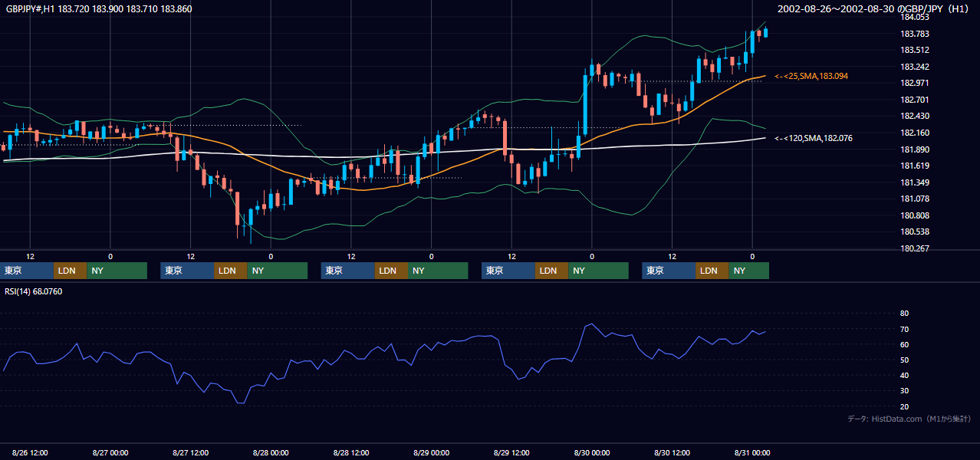This screenshot has width=980, height=460.
Task: Select the RSI(14) 68.0760 indicator label
Action: point(34,291)
